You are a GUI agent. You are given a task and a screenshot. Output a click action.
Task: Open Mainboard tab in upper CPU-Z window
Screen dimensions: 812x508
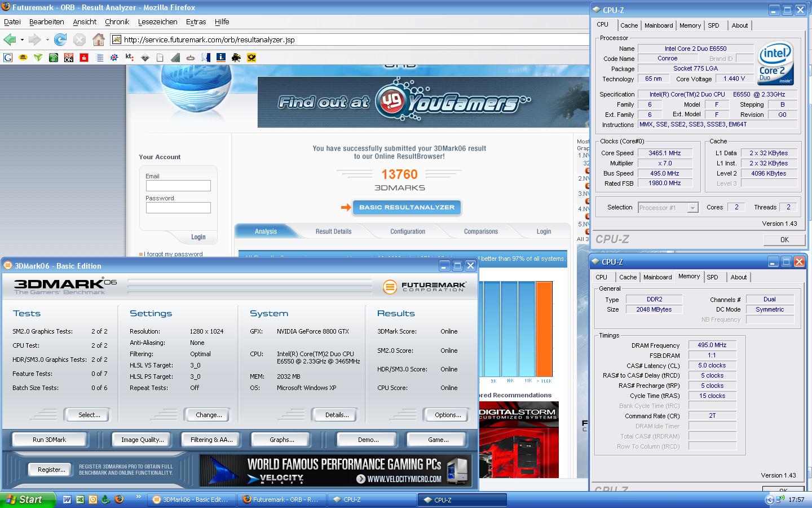[659, 25]
